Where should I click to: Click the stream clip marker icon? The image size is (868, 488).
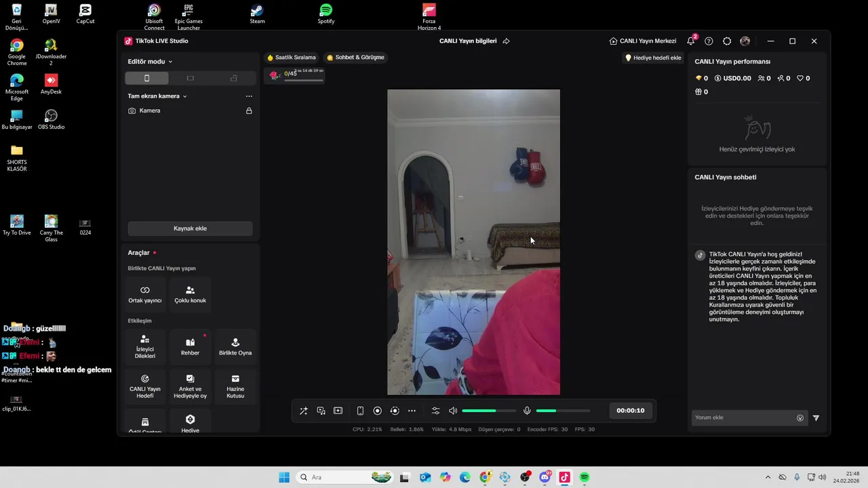tap(338, 411)
